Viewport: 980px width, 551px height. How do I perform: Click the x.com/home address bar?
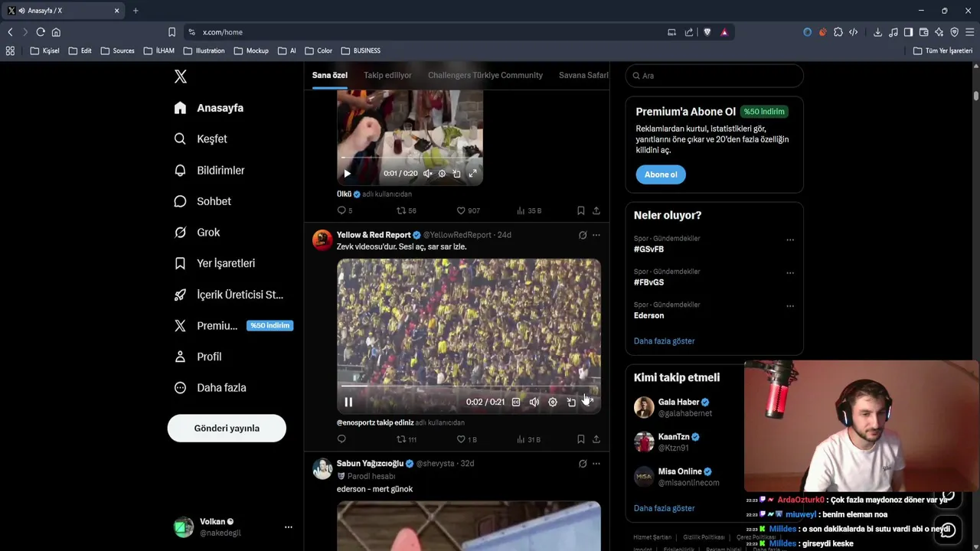pyautogui.click(x=429, y=32)
